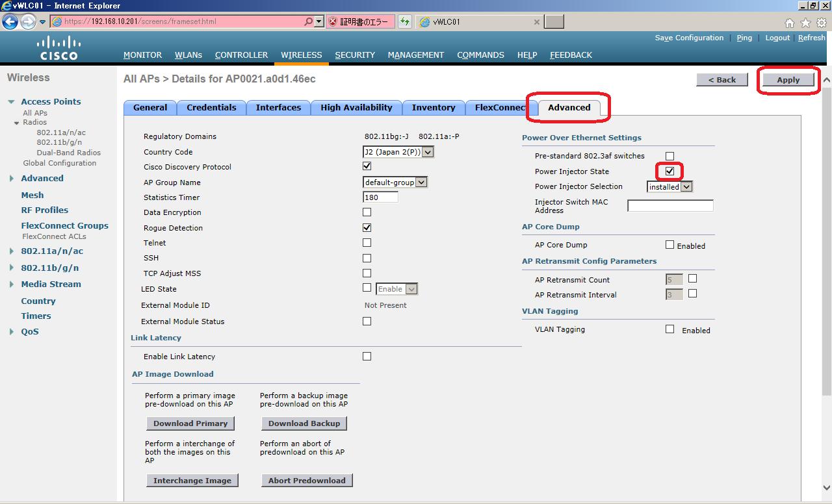
Task: Switch to the High Availability tab
Action: click(x=356, y=108)
